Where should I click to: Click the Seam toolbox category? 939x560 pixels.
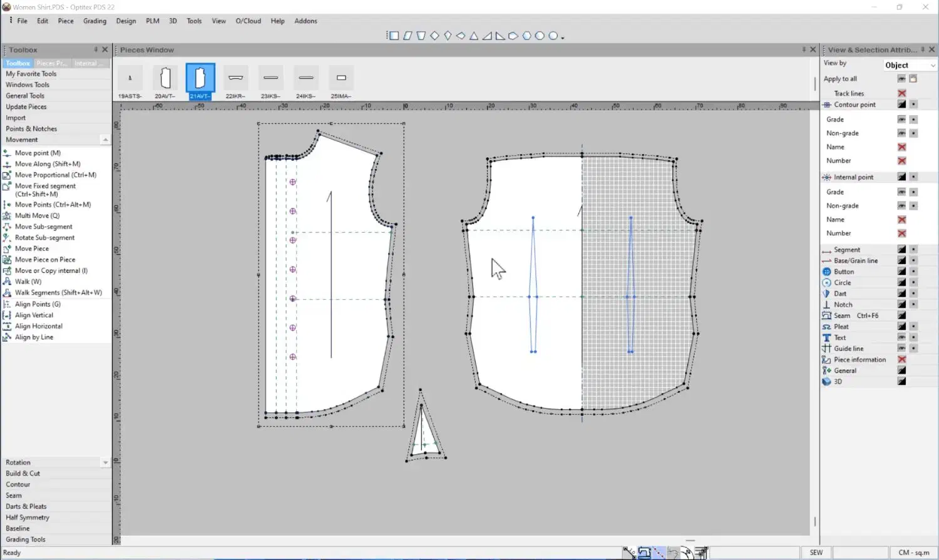pos(14,496)
